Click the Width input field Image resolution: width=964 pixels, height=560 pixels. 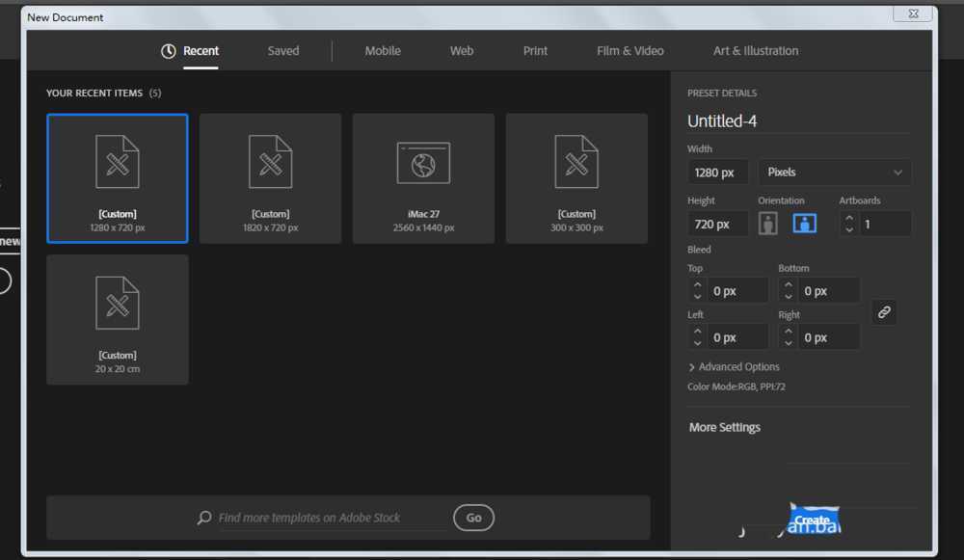click(717, 173)
